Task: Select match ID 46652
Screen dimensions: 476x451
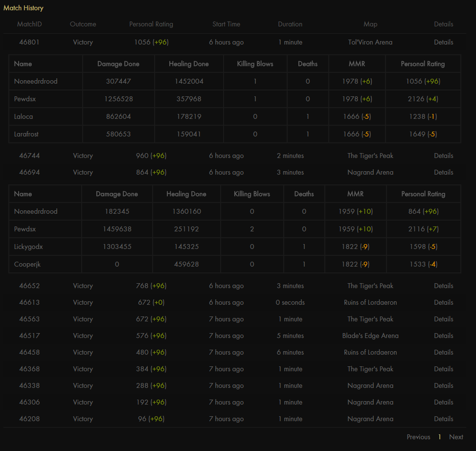Action: pos(29,286)
